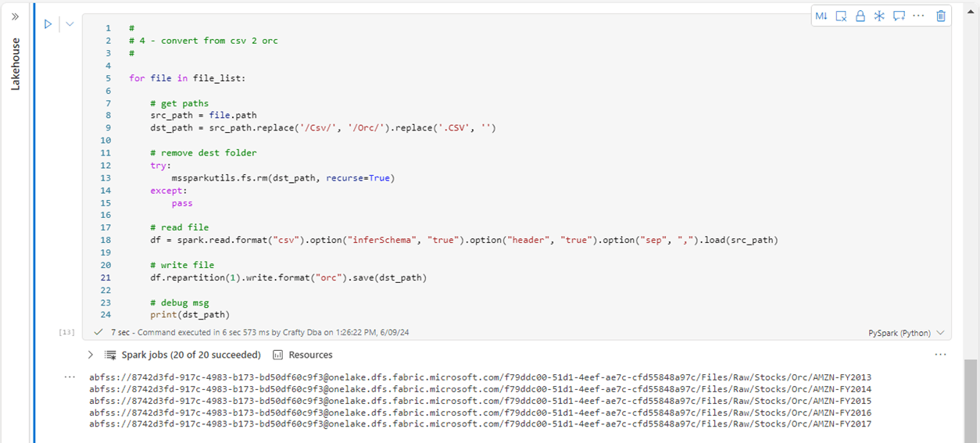Clear the cell output

tap(841, 16)
